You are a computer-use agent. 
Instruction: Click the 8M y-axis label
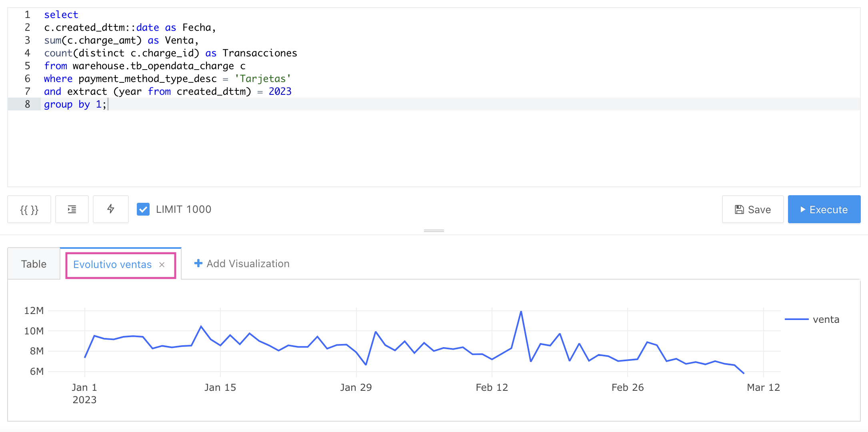pos(36,351)
